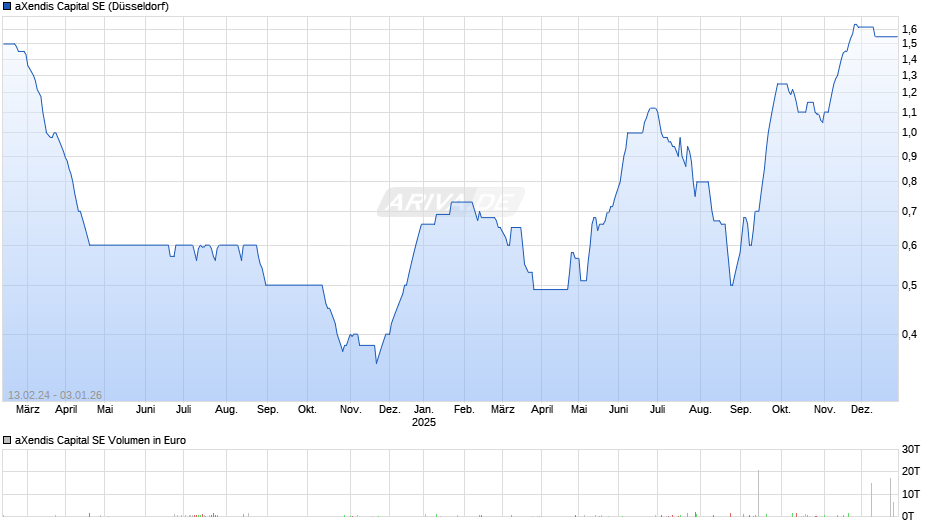Click the 'Okt.' label near 2024's Nov.
The image size is (940, 526).
(x=308, y=409)
